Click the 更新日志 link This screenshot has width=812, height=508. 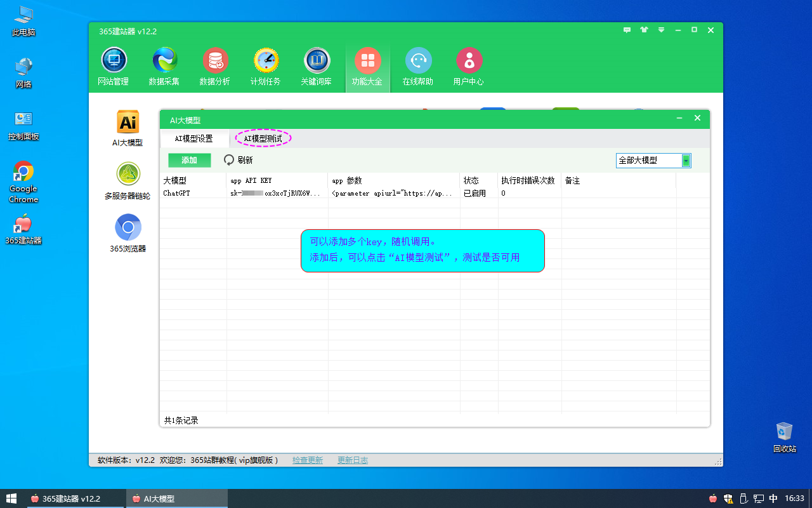pos(353,460)
